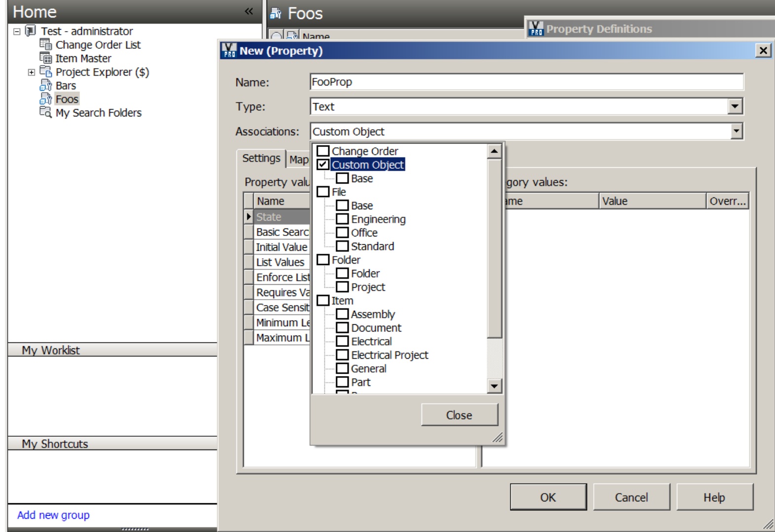Expand the Project Explorer tree node
This screenshot has width=775, height=532.
[32, 72]
